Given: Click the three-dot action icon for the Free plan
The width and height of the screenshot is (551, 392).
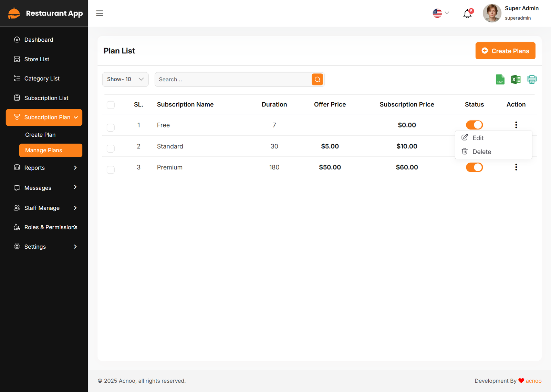Looking at the screenshot, I should coord(516,125).
